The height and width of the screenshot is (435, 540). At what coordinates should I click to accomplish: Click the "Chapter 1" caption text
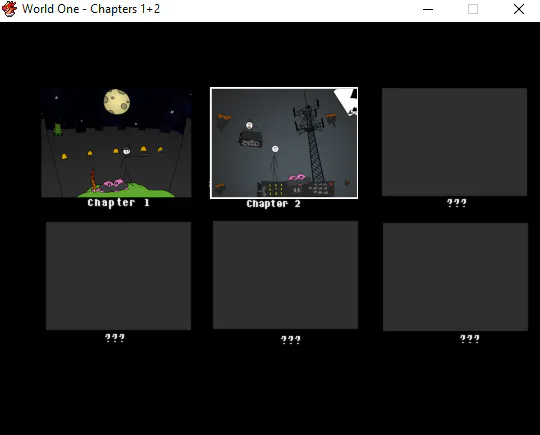118,203
